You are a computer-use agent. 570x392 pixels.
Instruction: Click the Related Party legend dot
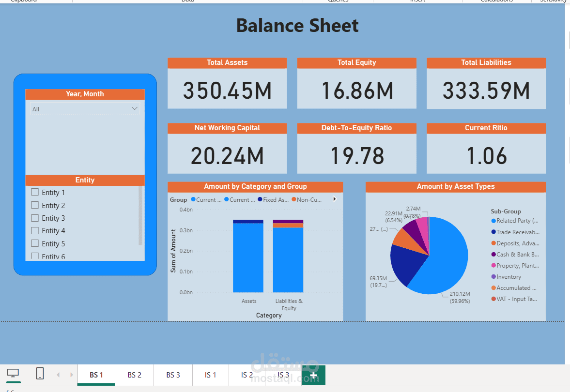coord(493,221)
